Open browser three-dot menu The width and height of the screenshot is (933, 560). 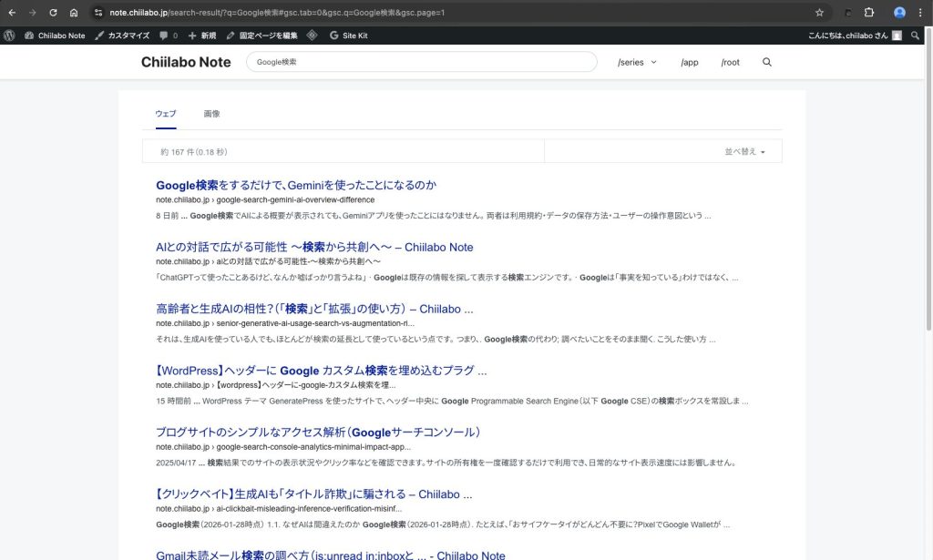tap(920, 13)
